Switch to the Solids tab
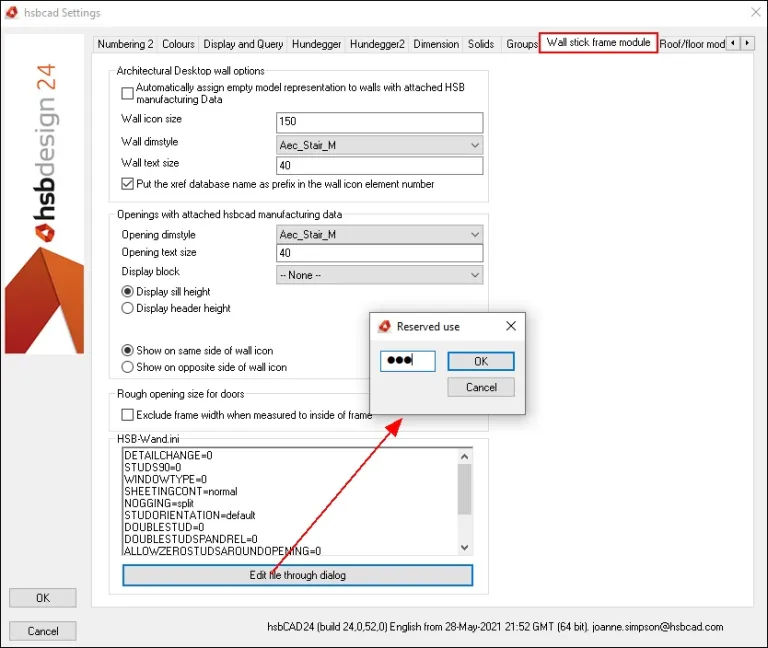Image resolution: width=768 pixels, height=648 pixels. point(481,44)
